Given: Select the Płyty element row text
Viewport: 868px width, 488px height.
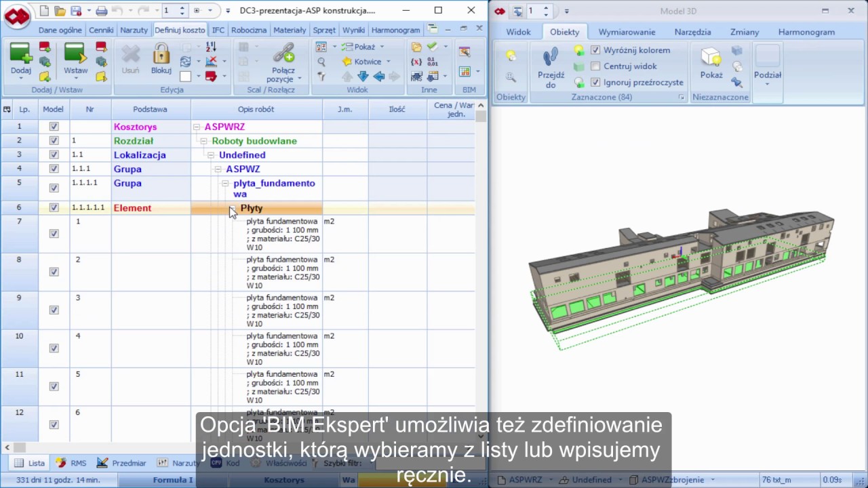Looking at the screenshot, I should [252, 208].
